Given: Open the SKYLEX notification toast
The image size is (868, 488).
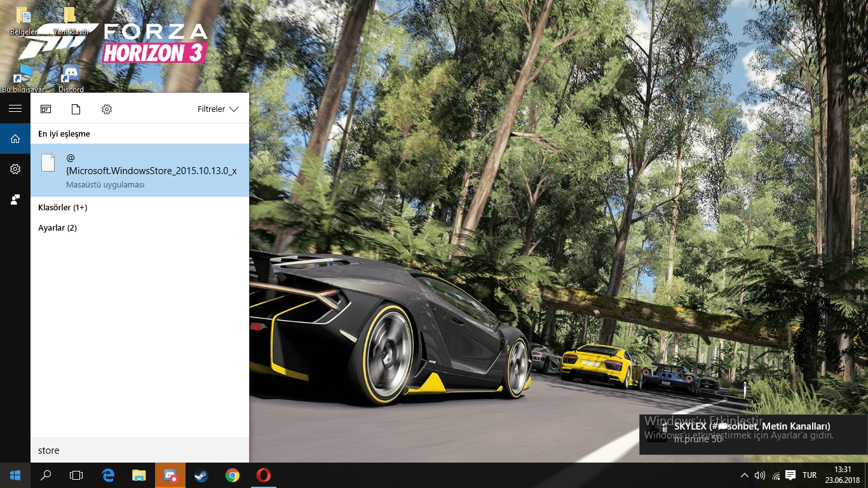Looking at the screenshot, I should (x=754, y=433).
